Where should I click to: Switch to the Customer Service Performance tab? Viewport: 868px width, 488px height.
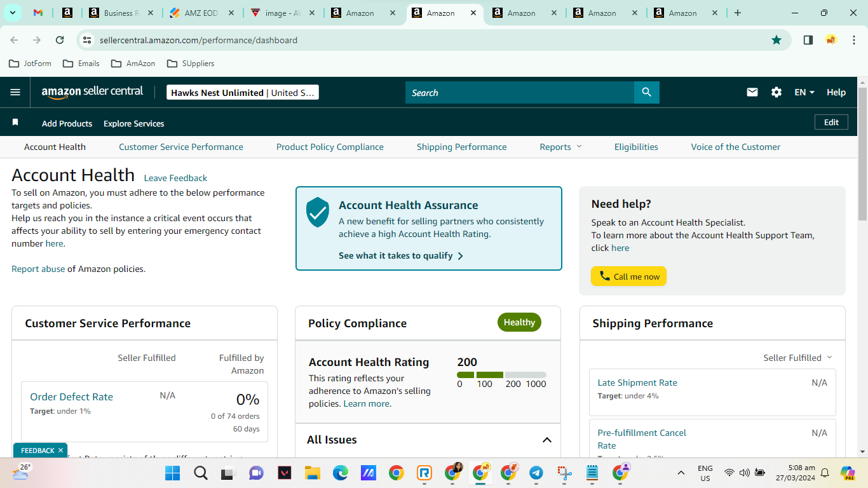coord(181,147)
